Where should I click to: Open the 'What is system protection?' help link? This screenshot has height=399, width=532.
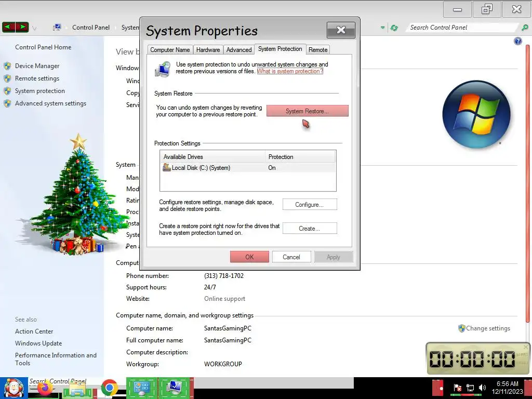tap(290, 71)
